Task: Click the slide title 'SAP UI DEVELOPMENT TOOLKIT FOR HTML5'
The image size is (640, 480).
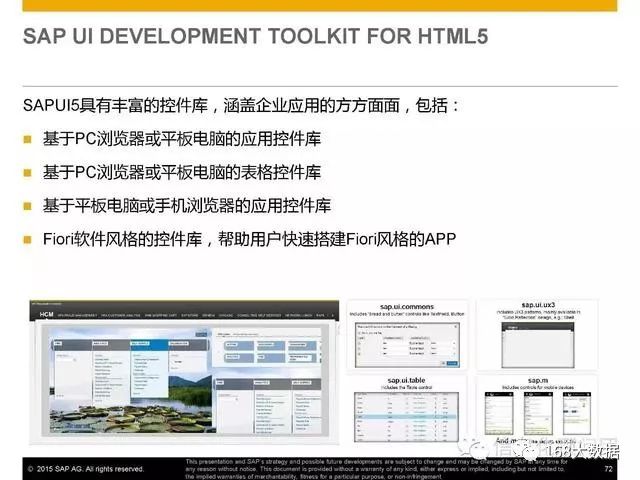Action: [256, 36]
